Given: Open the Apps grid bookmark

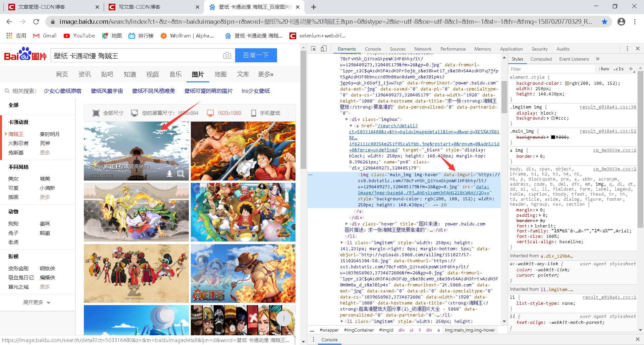Looking at the screenshot, I should [x=16, y=36].
